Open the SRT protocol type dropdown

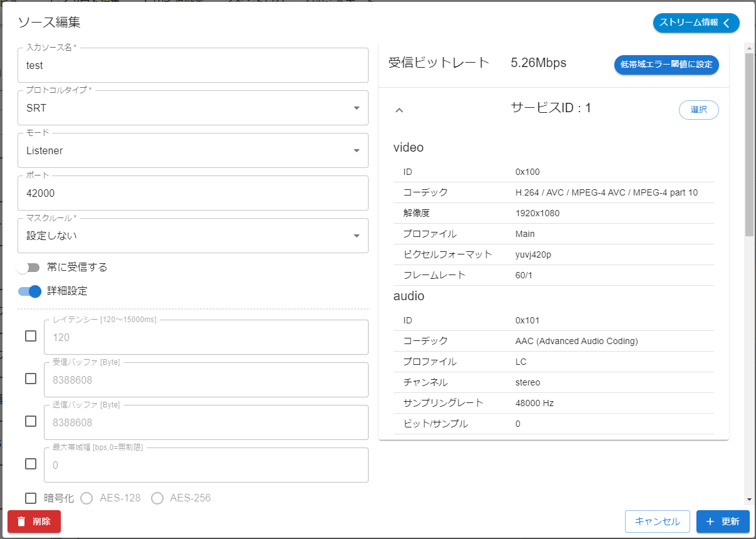(x=188, y=108)
